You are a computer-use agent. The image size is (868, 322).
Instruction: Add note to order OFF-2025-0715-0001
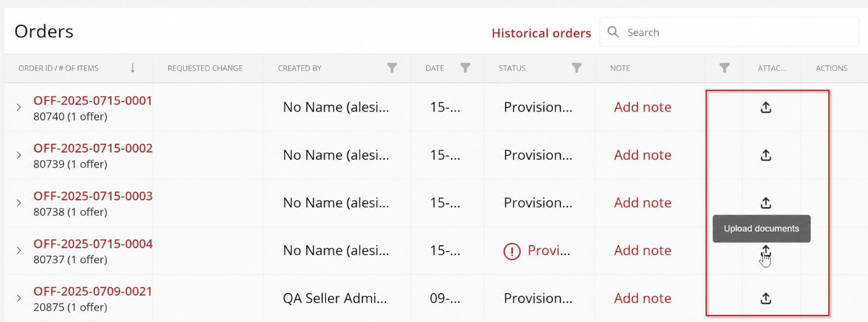pos(643,107)
